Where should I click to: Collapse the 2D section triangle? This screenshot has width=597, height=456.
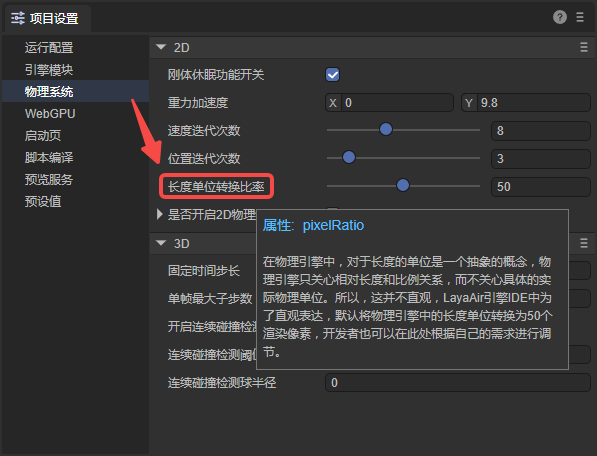click(161, 47)
